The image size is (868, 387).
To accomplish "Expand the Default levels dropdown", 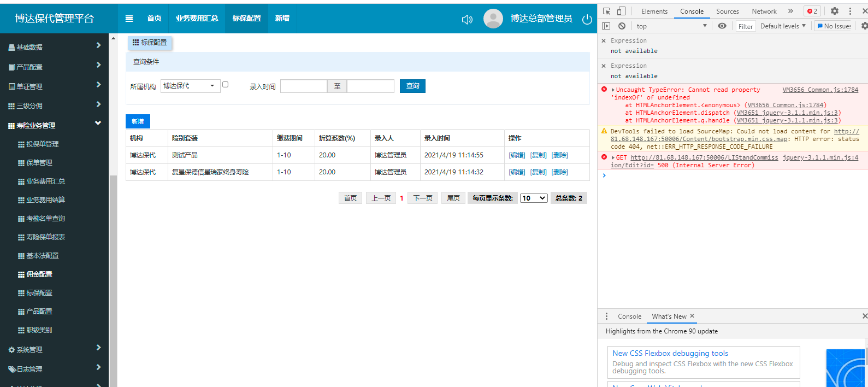I will coord(783,26).
